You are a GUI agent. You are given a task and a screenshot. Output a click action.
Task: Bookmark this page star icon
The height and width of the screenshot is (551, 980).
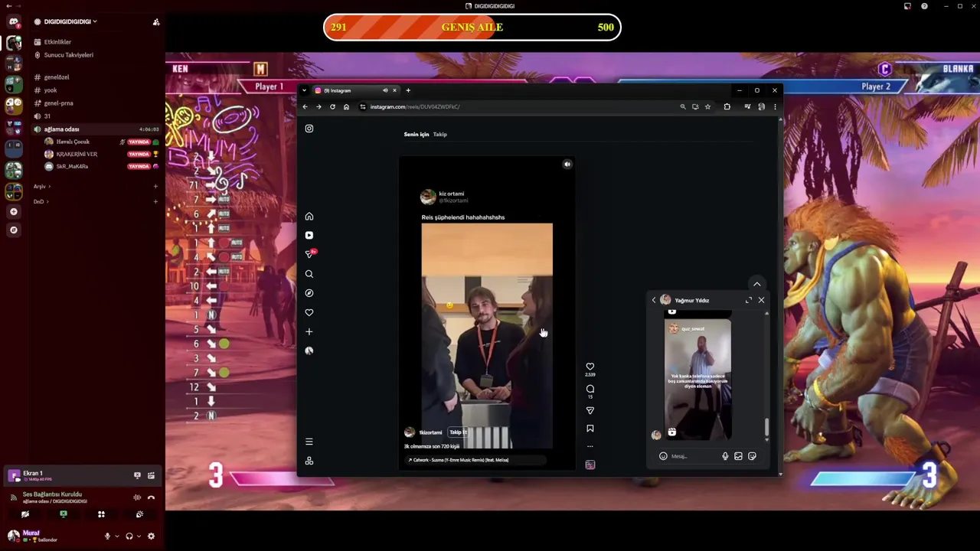point(707,106)
